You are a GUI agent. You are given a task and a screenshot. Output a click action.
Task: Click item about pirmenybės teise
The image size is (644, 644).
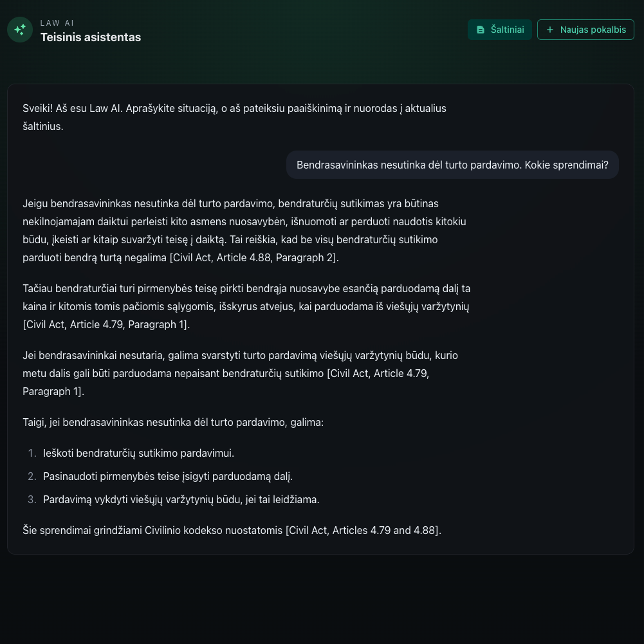[167, 476]
